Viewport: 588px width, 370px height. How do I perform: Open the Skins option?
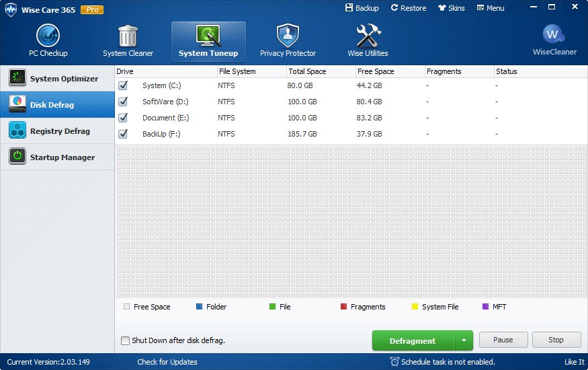click(452, 8)
